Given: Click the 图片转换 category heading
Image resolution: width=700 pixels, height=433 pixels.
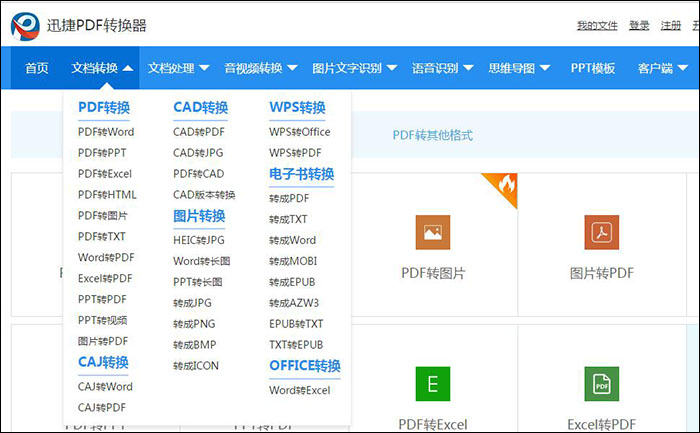Looking at the screenshot, I should tap(199, 216).
